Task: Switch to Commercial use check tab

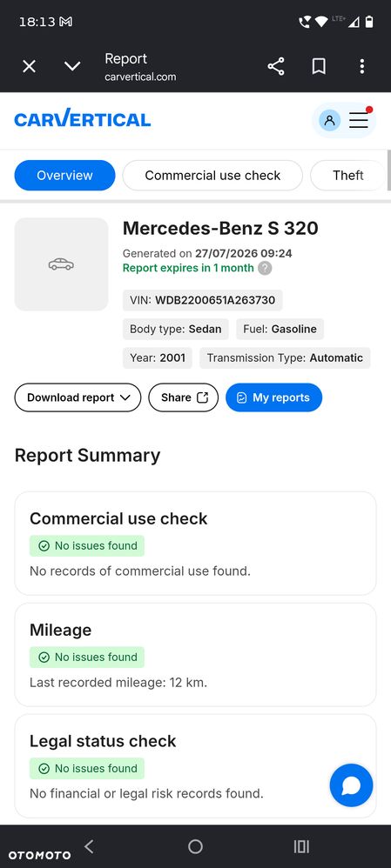Action: tap(212, 176)
